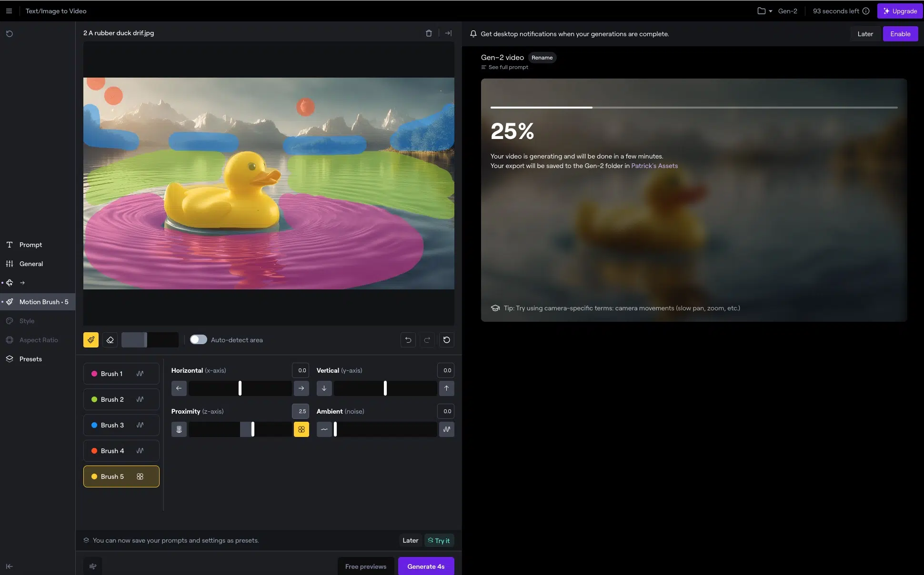Viewport: 924px width, 575px height.
Task: Select the eraser tool below canvas
Action: tap(110, 340)
